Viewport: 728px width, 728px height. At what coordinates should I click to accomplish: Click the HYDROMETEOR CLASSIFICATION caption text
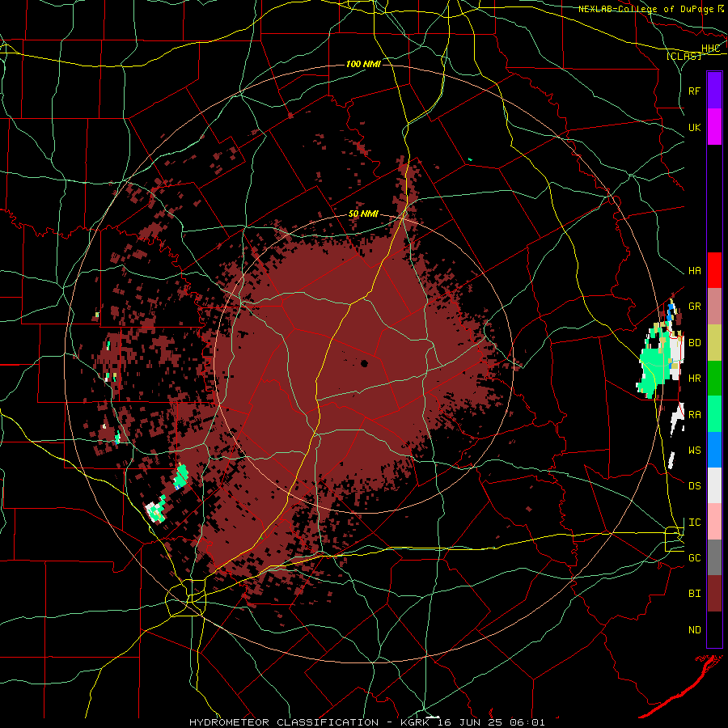[x=284, y=722]
